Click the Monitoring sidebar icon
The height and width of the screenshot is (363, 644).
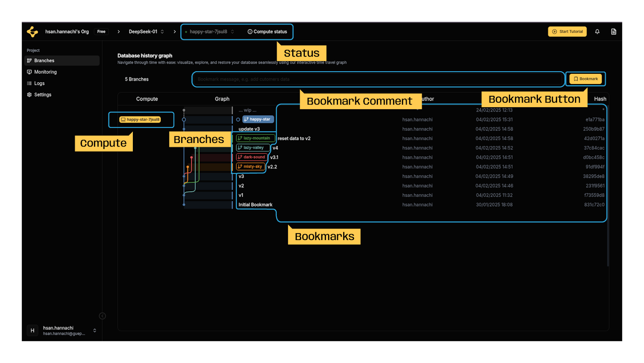[x=29, y=72]
